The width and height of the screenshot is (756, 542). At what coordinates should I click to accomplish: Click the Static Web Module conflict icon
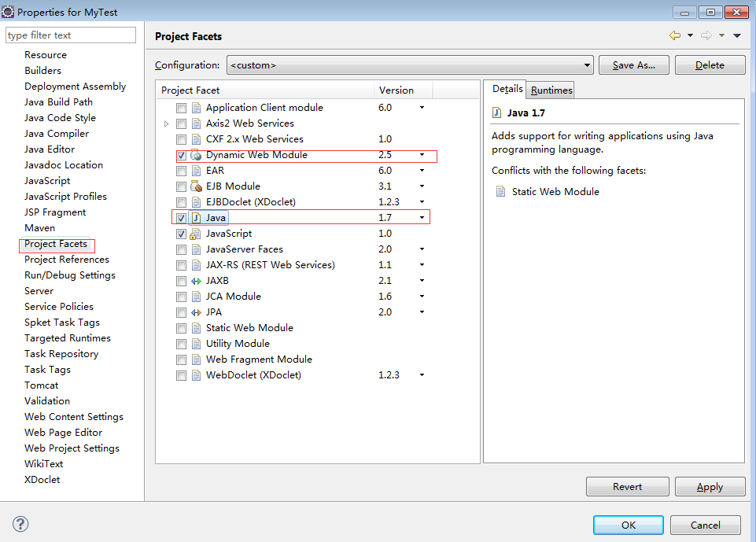click(501, 191)
